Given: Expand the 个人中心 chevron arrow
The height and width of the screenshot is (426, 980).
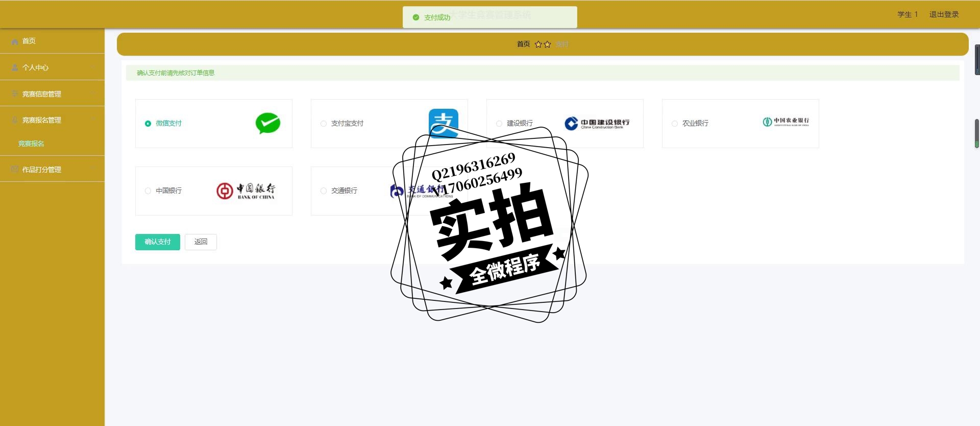Looking at the screenshot, I should coord(93,67).
